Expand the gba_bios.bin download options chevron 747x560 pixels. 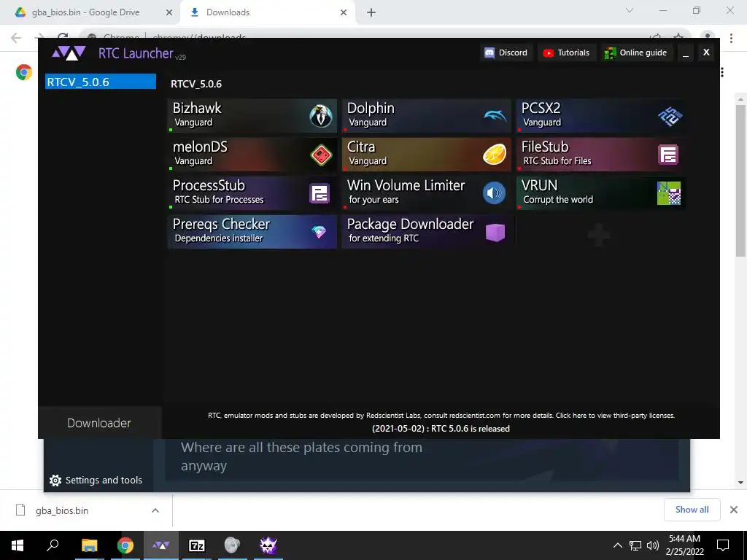click(x=155, y=510)
